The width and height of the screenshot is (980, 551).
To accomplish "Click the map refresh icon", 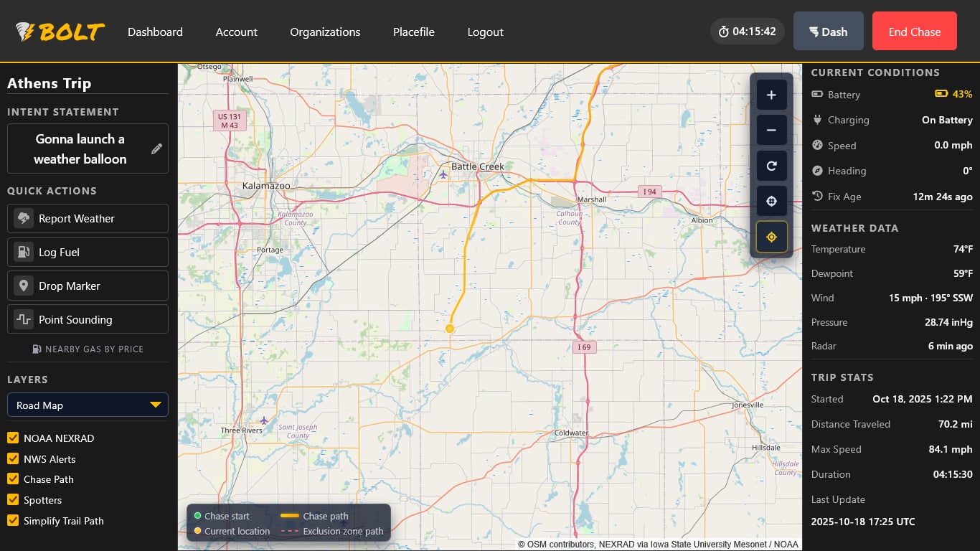I will pyautogui.click(x=771, y=166).
